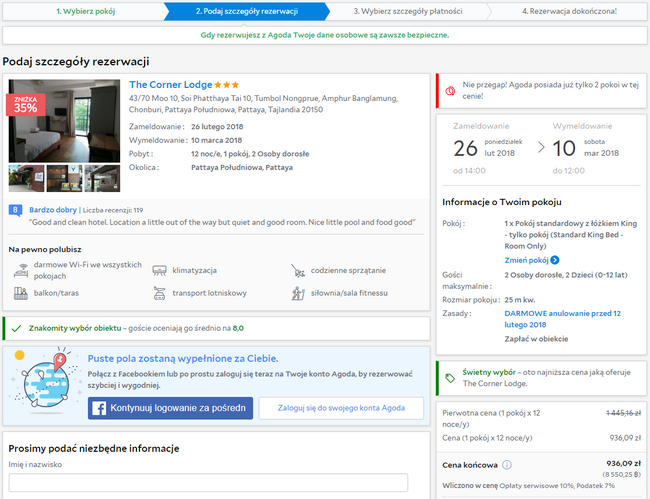Click the daily cleaning (codzienne sprzątanie) icon
This screenshot has height=499, width=650.
[x=298, y=271]
